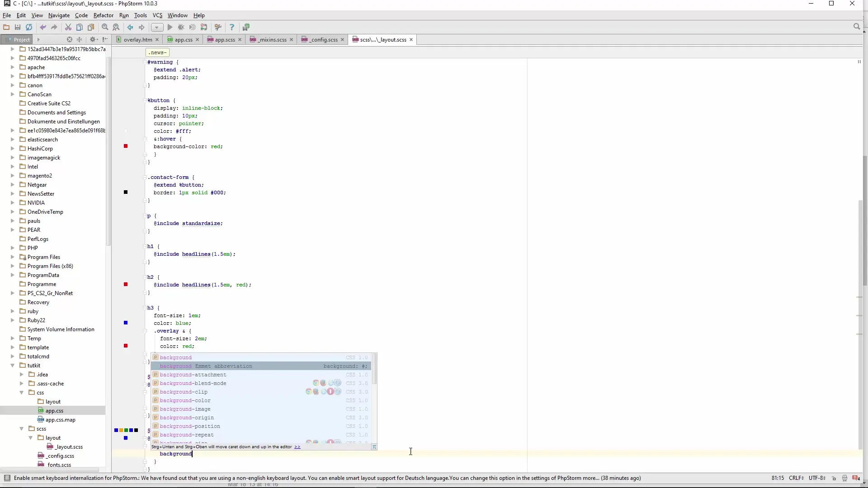
Task: Click the Copy icon in toolbar
Action: 80,27
